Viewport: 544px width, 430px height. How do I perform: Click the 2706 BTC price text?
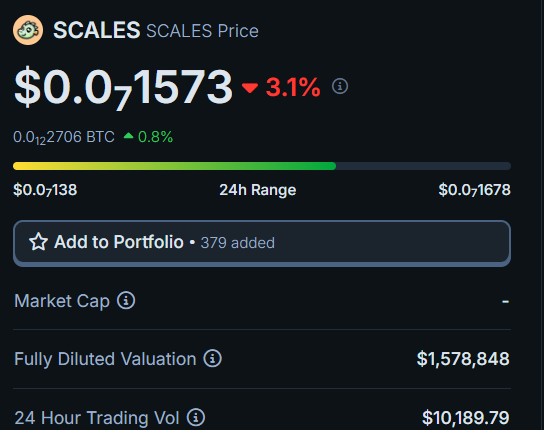tap(64, 137)
